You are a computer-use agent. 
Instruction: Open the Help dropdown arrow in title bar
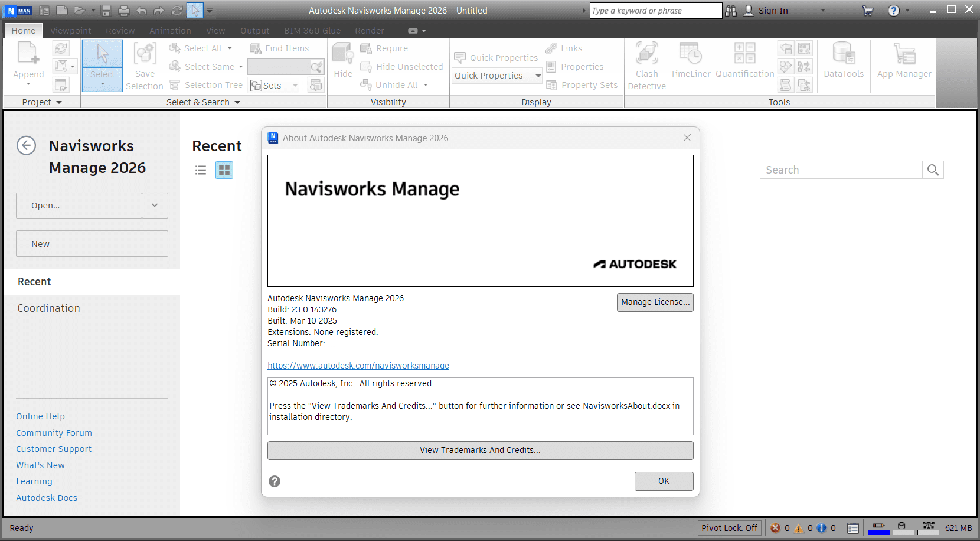[907, 11]
